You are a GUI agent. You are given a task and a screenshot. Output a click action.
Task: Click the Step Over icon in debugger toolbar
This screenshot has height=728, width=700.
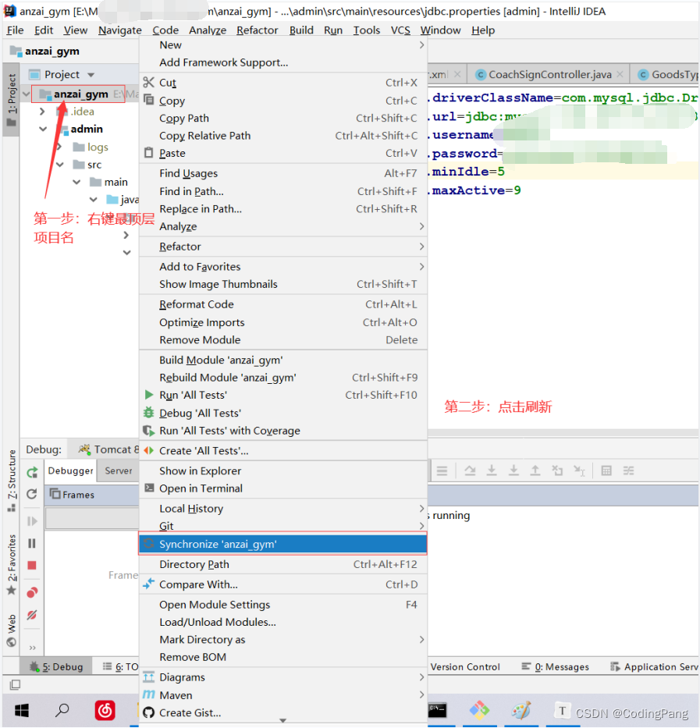coord(470,471)
